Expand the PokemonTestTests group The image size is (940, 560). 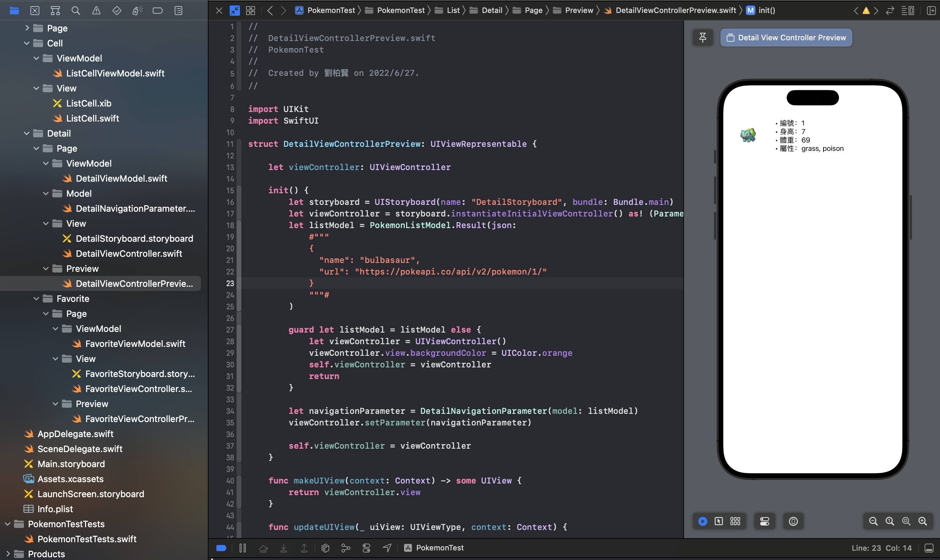coord(8,524)
